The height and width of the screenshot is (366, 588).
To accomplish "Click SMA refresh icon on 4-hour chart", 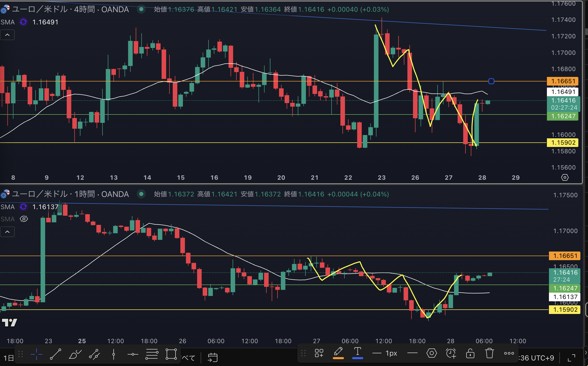I will (23, 22).
